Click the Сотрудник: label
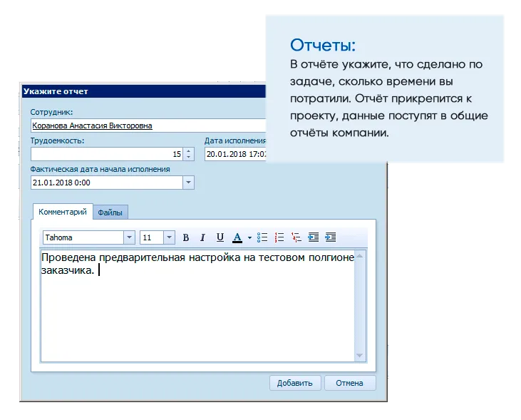This screenshot has width=521, height=420. tap(51, 112)
